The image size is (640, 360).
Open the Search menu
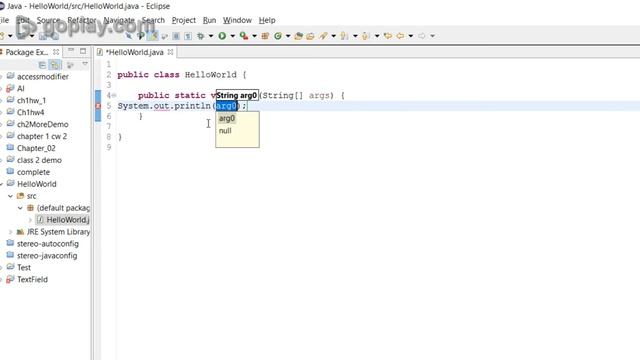[153, 20]
